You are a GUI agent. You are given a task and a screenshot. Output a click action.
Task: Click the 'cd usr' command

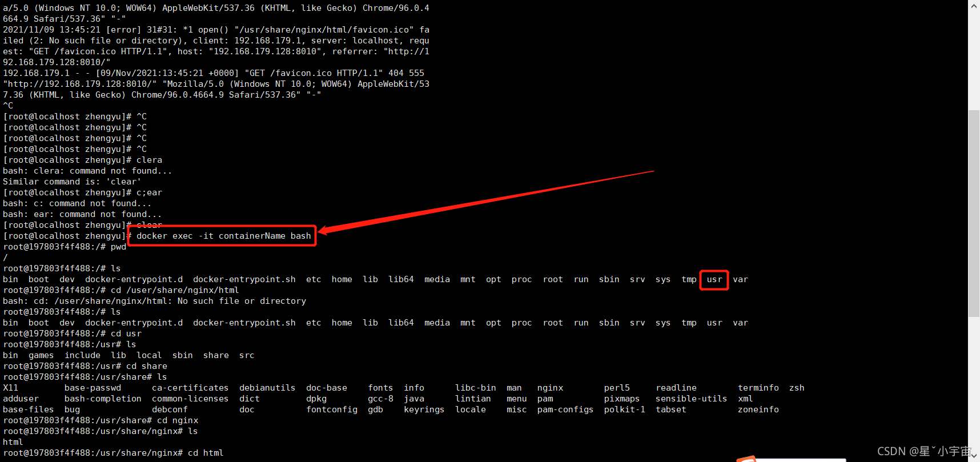(x=126, y=334)
